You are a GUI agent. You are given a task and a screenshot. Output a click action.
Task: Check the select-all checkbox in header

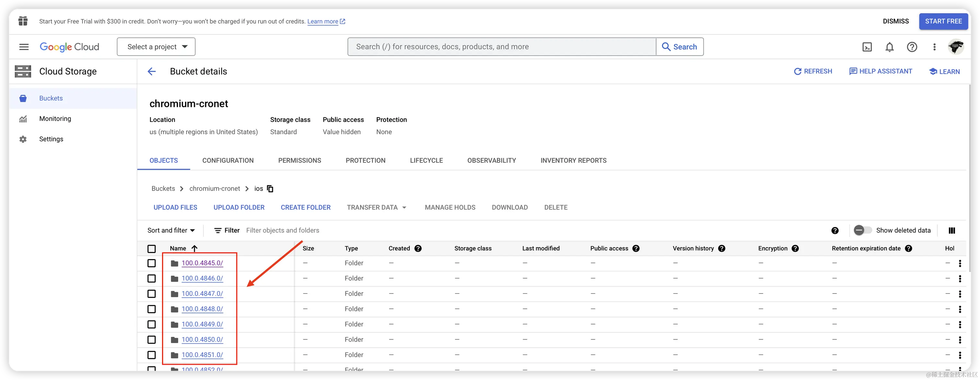pyautogui.click(x=151, y=249)
